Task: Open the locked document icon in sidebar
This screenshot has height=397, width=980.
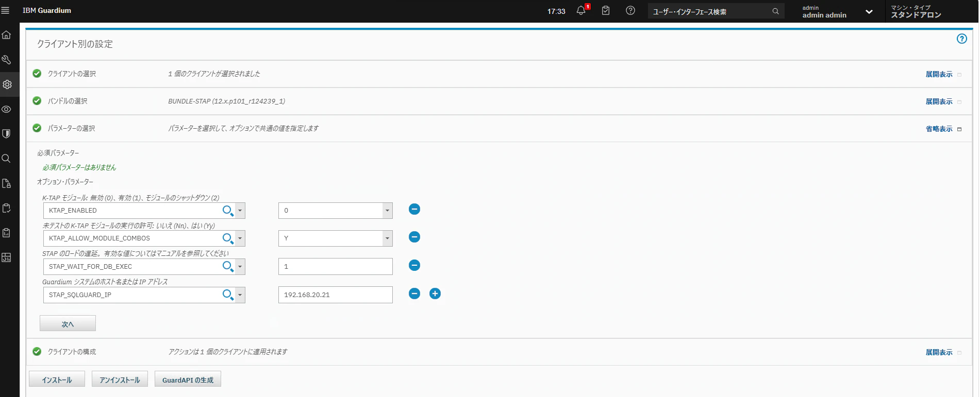Action: click(x=7, y=183)
